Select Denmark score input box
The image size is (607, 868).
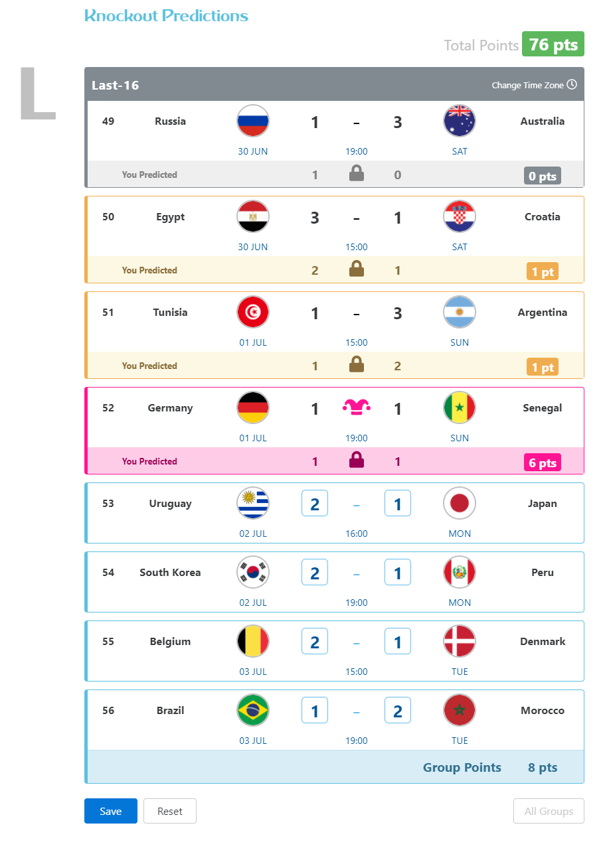pos(398,641)
